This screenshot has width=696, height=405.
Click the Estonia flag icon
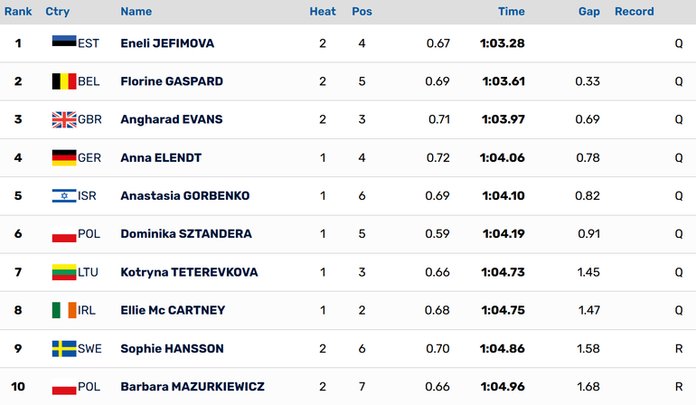63,43
